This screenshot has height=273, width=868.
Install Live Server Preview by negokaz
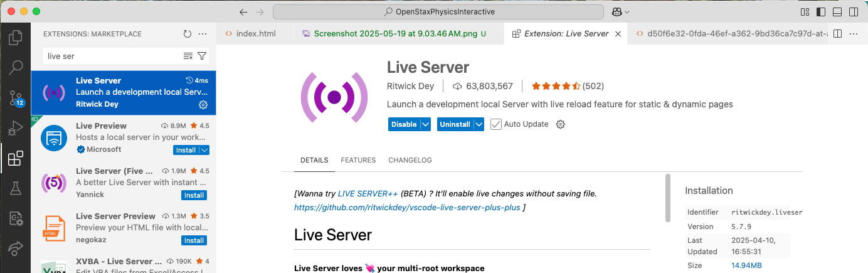coord(194,240)
